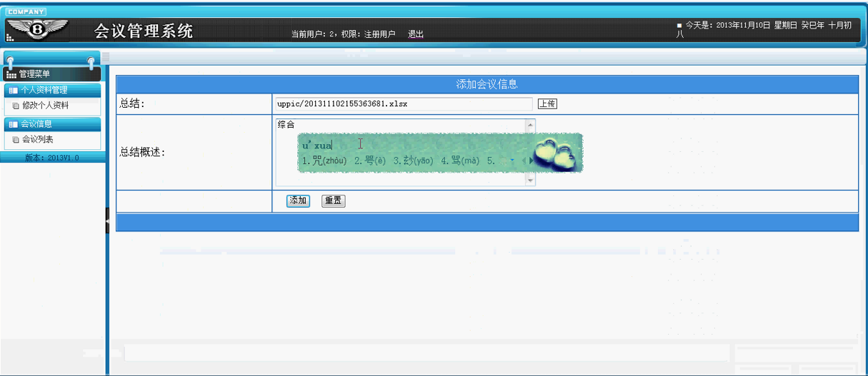Click the page icon next to 会议列表
The width and height of the screenshot is (868, 376).
tap(16, 141)
